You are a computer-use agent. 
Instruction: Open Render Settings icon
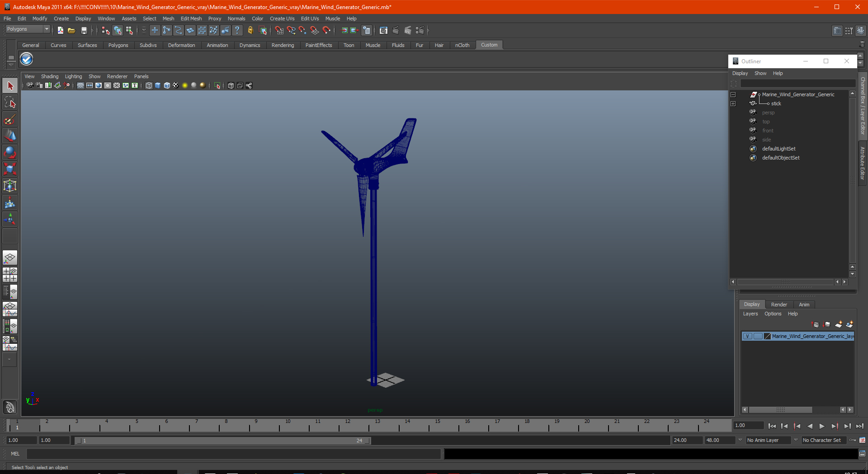[420, 30]
